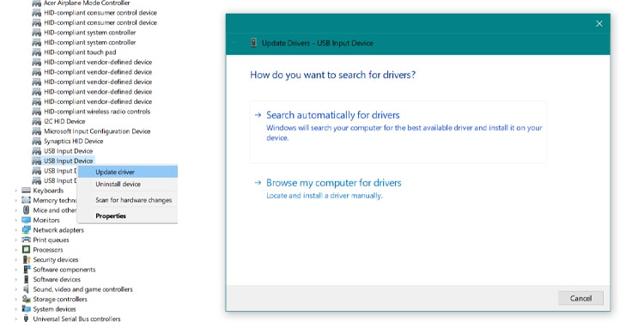Click the Processors chip icon

click(x=27, y=250)
